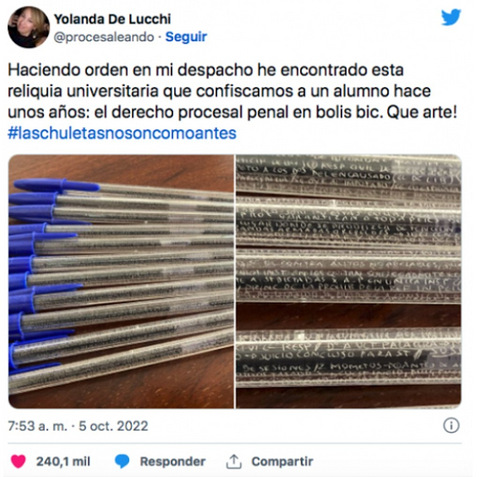Click the Compartir label
Screen dimensions: 480x477
tap(282, 461)
